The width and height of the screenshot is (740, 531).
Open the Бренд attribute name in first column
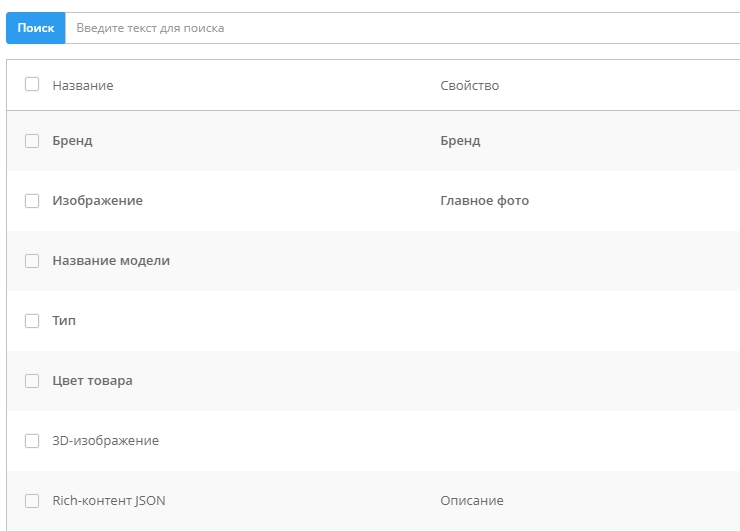click(x=72, y=141)
